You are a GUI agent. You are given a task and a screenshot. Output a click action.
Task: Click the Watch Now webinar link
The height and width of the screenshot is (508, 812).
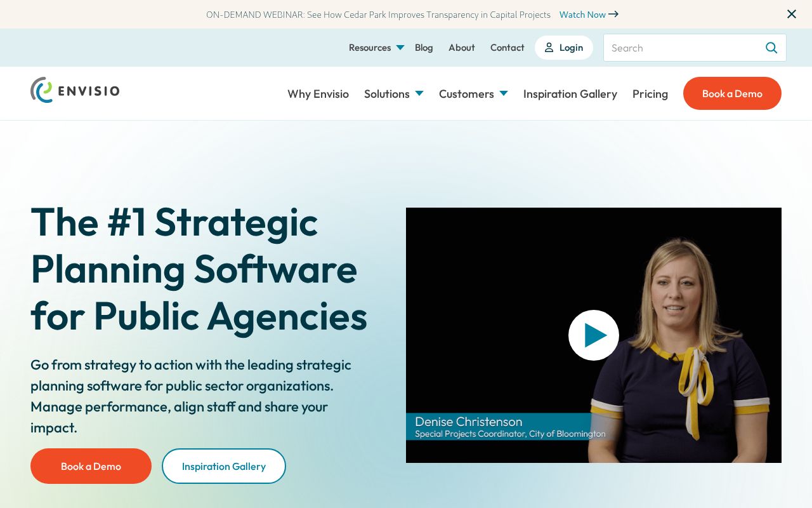[589, 14]
